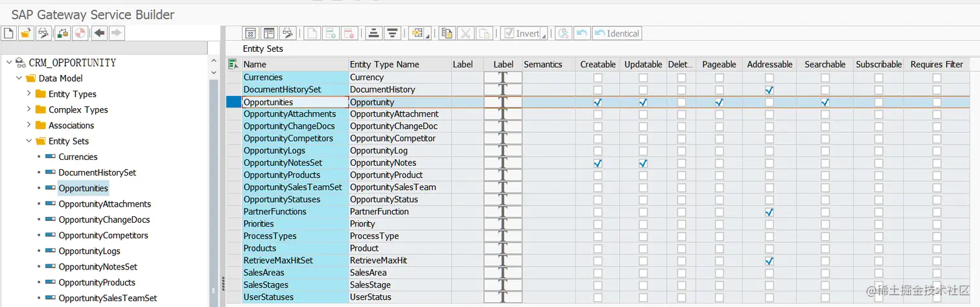Uncheck Addressable for RetrieveMaxHitSet
This screenshot has height=307, width=980.
point(769,260)
